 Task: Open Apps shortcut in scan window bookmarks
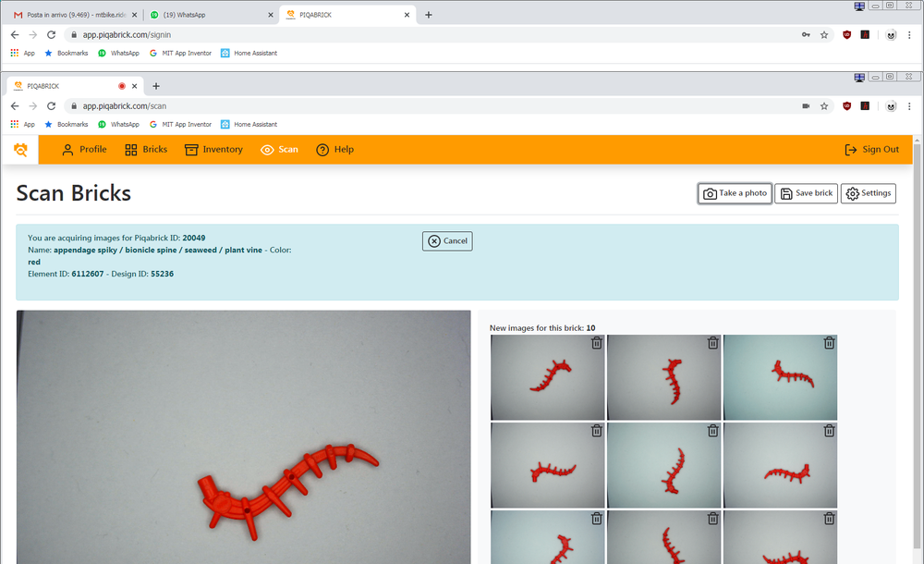point(23,125)
